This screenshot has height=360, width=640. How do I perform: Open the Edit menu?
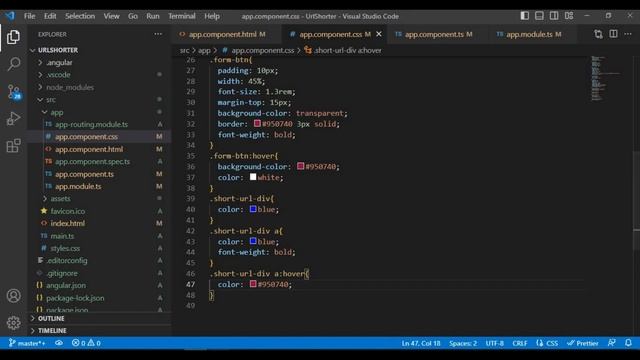[x=50, y=16]
